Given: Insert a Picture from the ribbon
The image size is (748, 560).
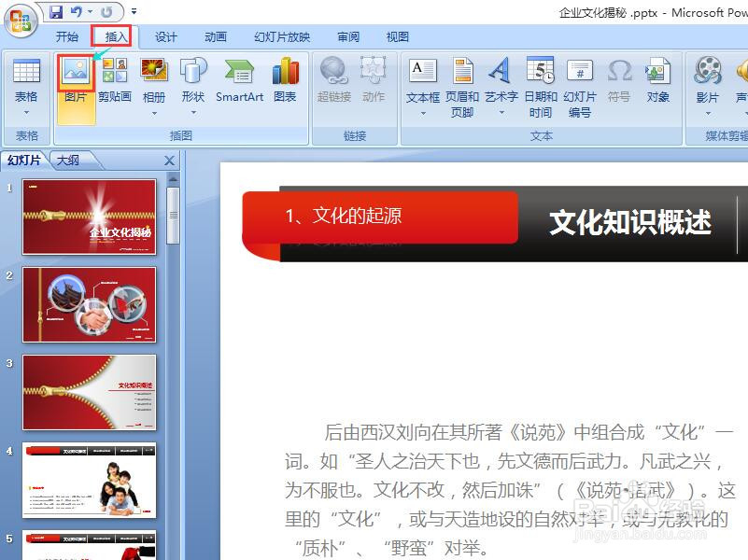Looking at the screenshot, I should pyautogui.click(x=76, y=84).
